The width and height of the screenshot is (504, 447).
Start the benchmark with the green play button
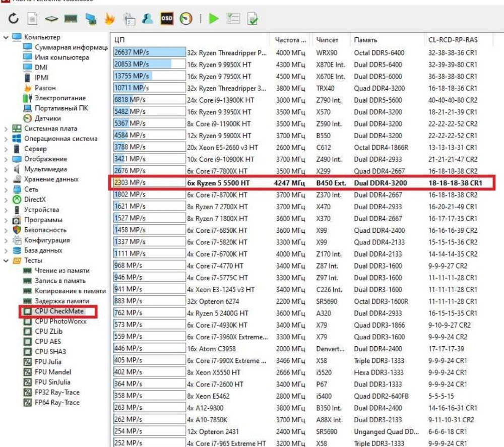click(214, 19)
